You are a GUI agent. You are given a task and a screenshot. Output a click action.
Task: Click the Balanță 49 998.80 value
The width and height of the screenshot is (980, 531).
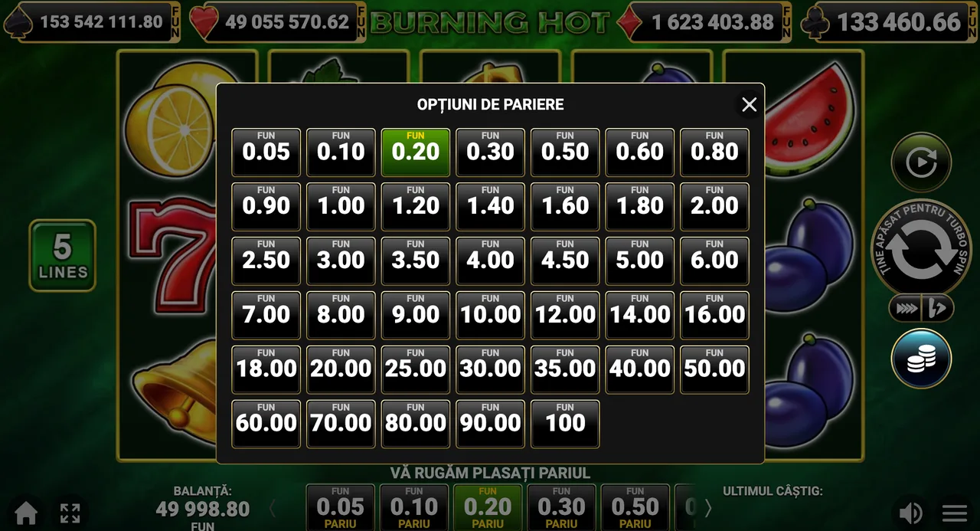click(x=203, y=510)
